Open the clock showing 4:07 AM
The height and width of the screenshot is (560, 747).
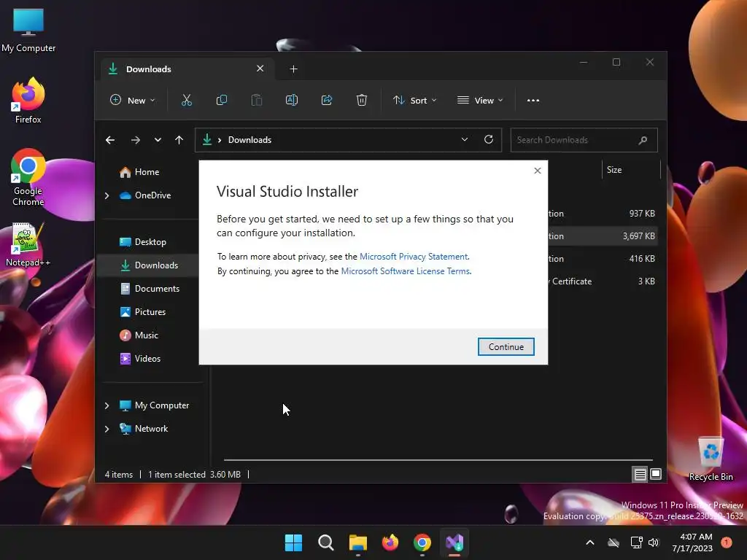(x=692, y=542)
